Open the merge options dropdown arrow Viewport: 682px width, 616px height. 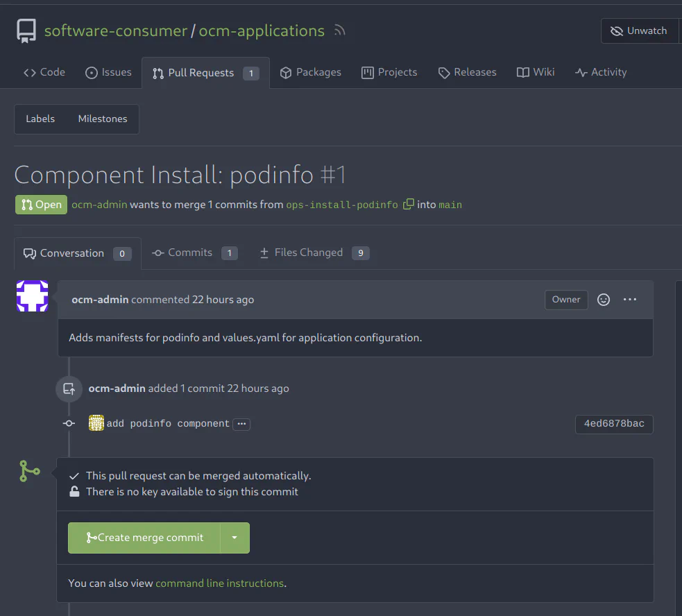tap(235, 537)
